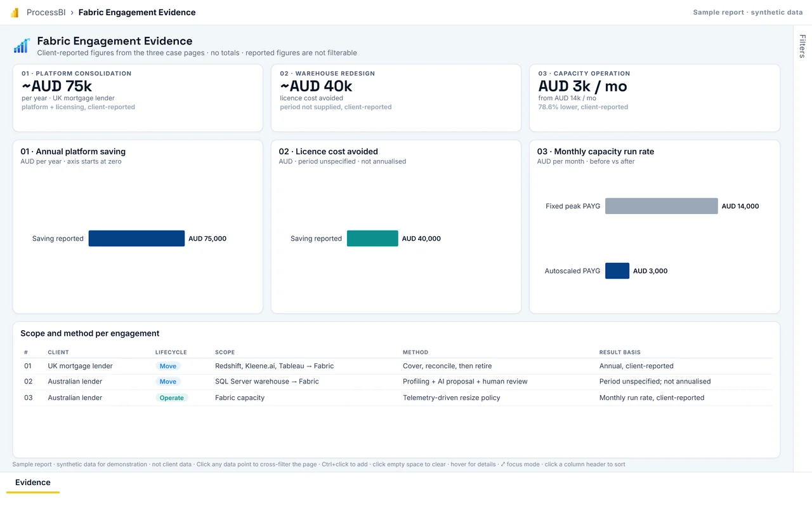Viewport: 812px width, 508px height.
Task: Select the UK mortgage lender cell in the table
Action: click(x=81, y=366)
